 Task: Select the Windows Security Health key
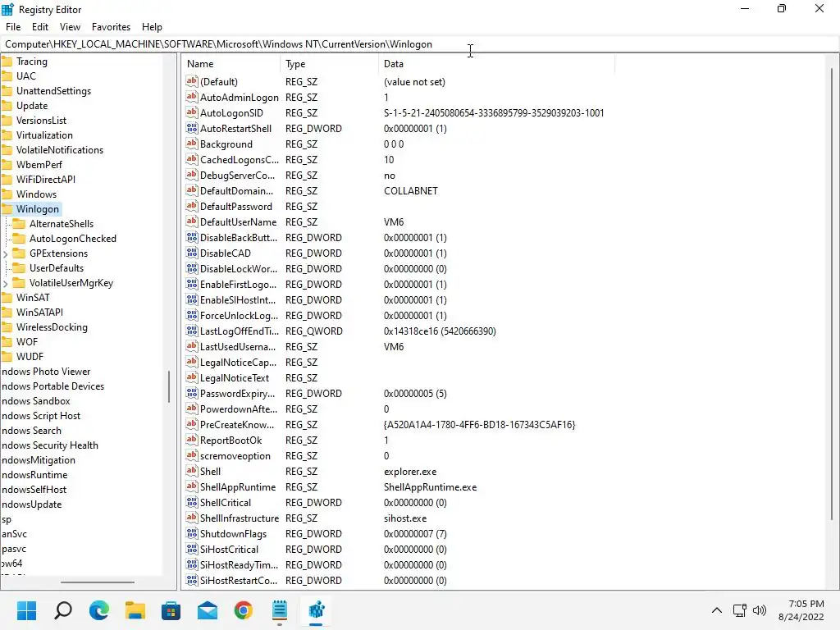(x=49, y=445)
